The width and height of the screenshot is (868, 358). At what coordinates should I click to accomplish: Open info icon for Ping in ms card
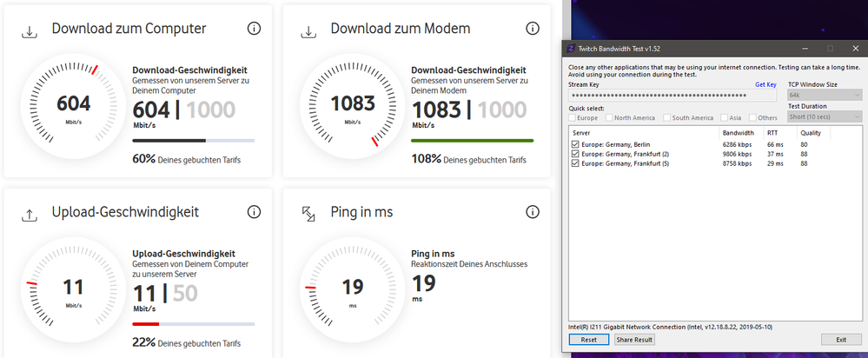point(533,212)
